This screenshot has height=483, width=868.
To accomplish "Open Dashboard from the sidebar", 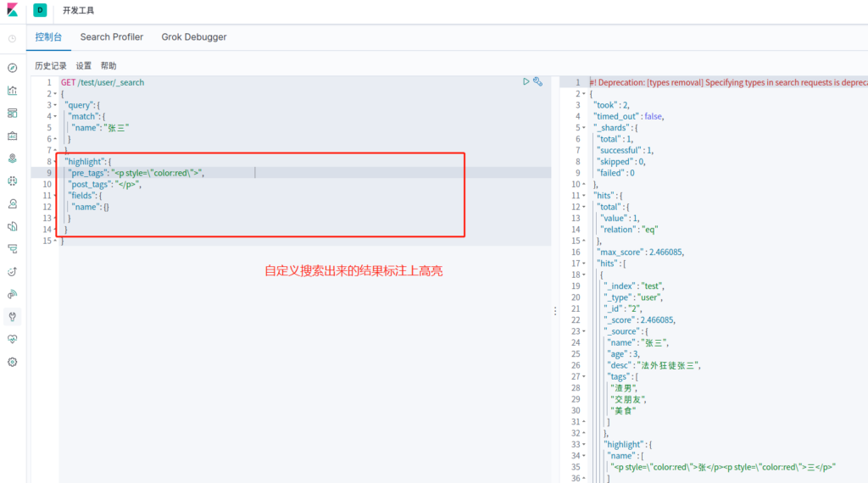I will coord(12,113).
